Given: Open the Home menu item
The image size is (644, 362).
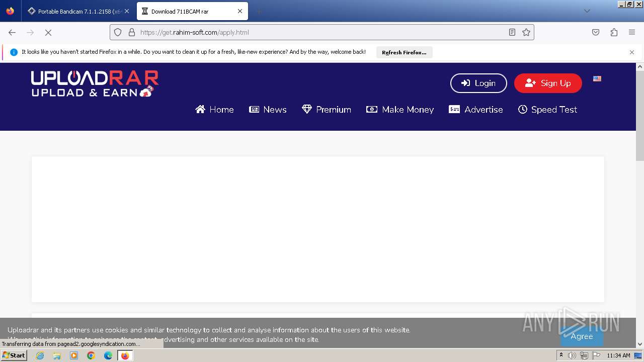Looking at the screenshot, I should [x=215, y=110].
